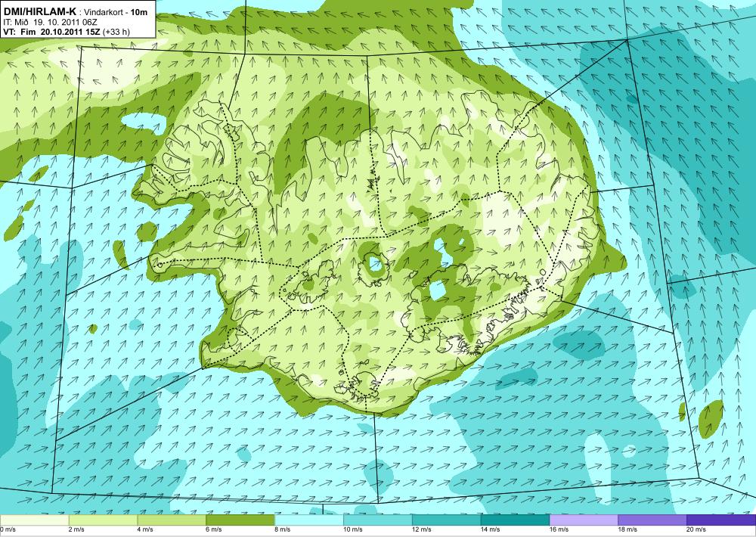The width and height of the screenshot is (756, 537).
Task: Click the "0 m/s" legend label
Action: pos(8,529)
